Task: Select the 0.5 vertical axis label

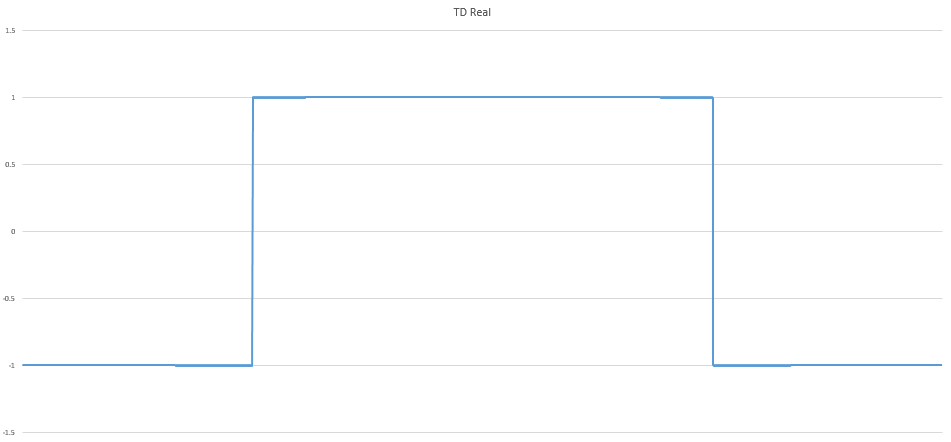Action: (x=10, y=164)
